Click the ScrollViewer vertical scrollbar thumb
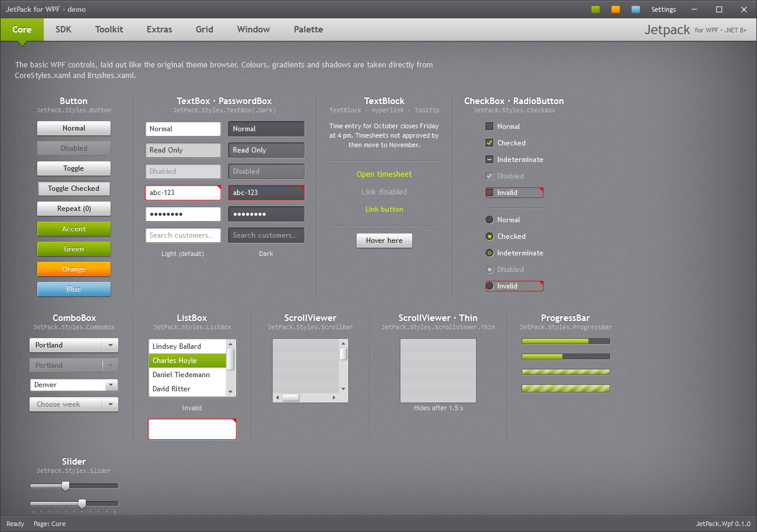The image size is (757, 532). pos(343,354)
